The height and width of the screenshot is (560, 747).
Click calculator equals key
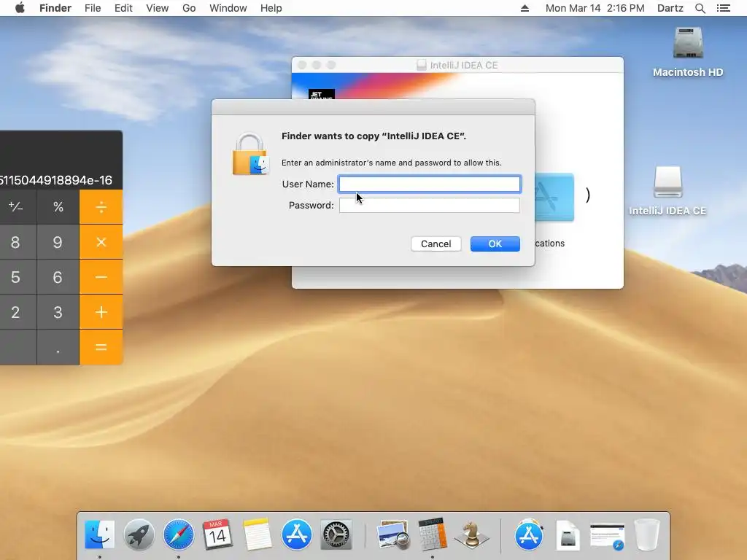pyautogui.click(x=101, y=347)
